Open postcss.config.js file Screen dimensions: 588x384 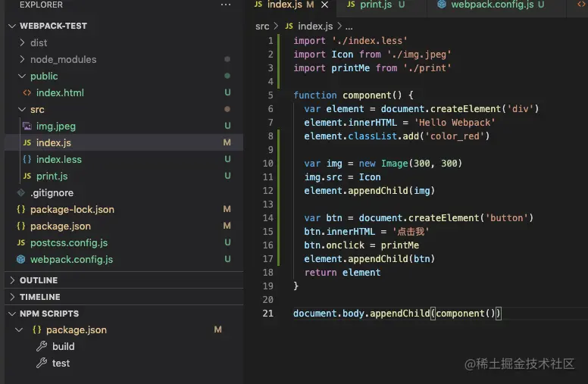(x=69, y=243)
